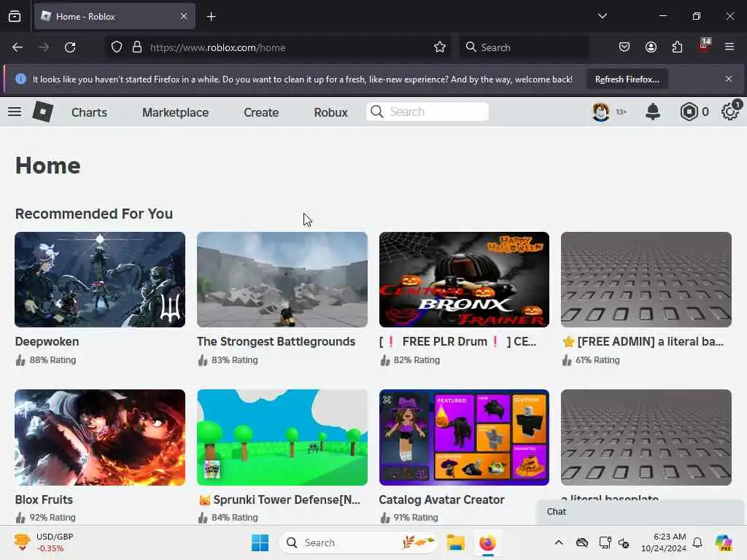Open the Roblox hamburger navigation menu
This screenshot has height=560, width=747.
(15, 112)
